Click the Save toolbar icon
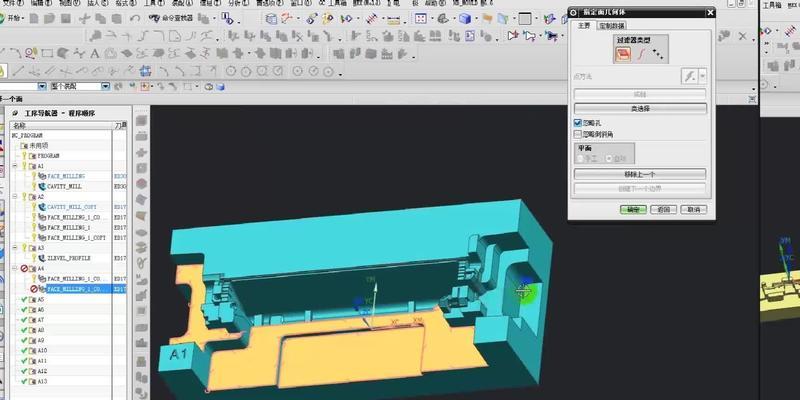The height and width of the screenshot is (400, 800). (x=65, y=19)
